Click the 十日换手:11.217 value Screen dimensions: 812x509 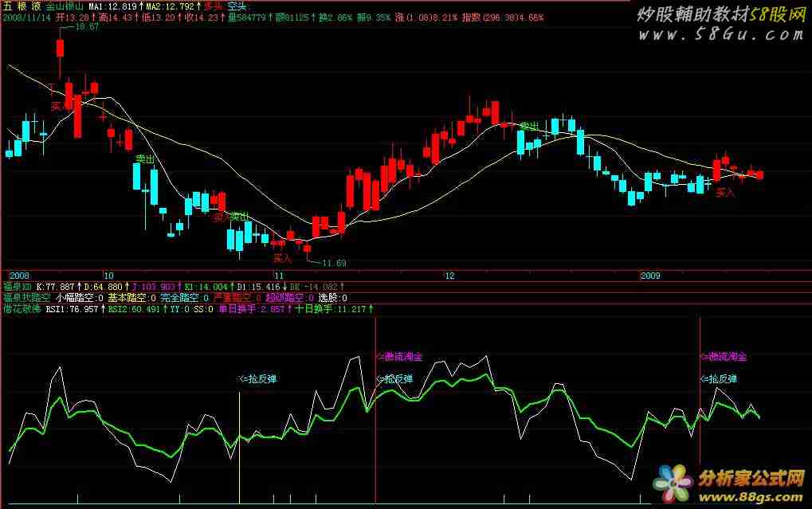[x=329, y=309]
